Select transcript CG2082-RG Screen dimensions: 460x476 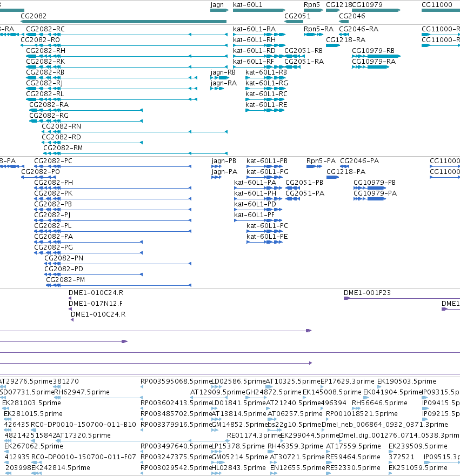point(49,116)
